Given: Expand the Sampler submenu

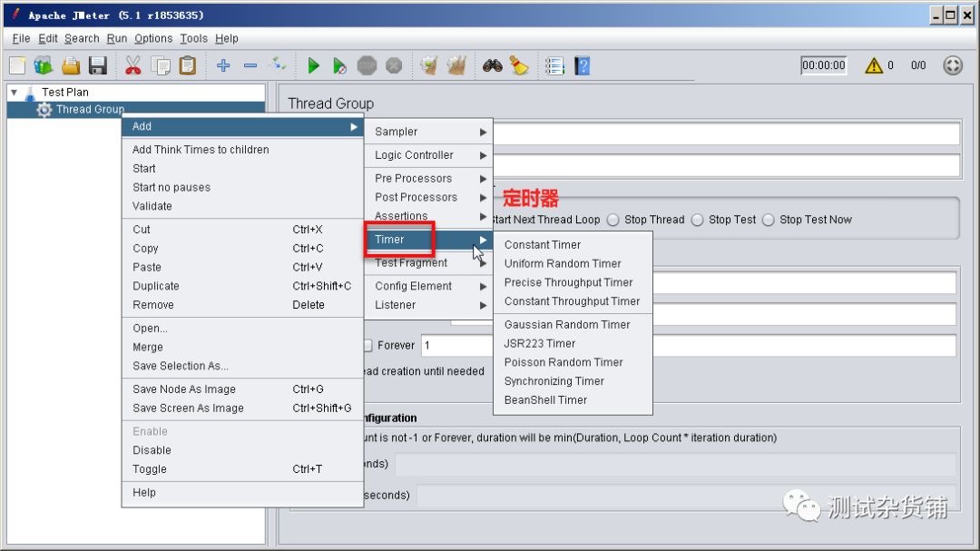Looking at the screenshot, I should point(428,132).
